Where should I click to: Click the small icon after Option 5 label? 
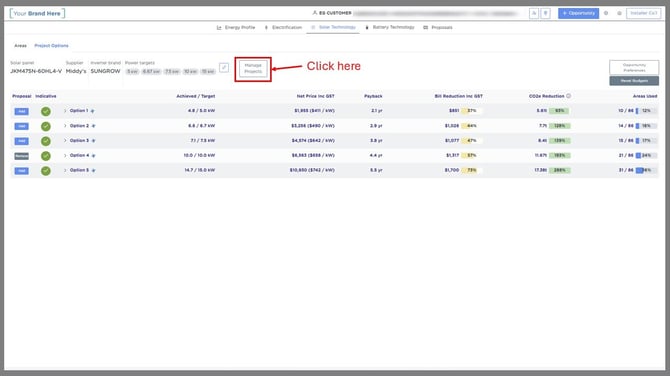94,170
